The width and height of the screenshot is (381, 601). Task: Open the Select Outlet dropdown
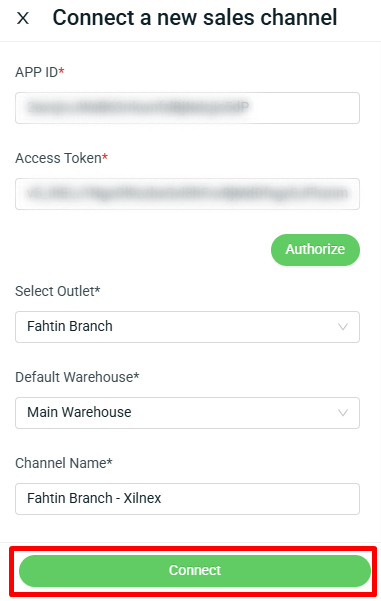click(x=187, y=327)
